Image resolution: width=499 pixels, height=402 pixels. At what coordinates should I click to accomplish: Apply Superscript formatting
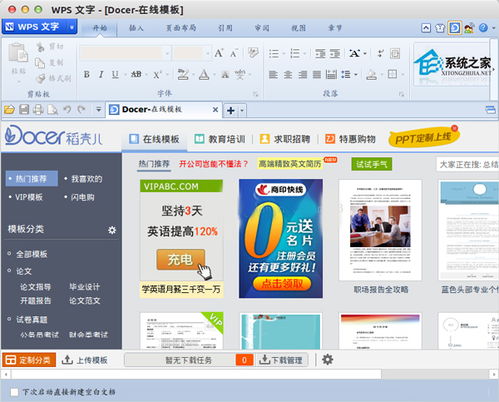click(x=157, y=74)
